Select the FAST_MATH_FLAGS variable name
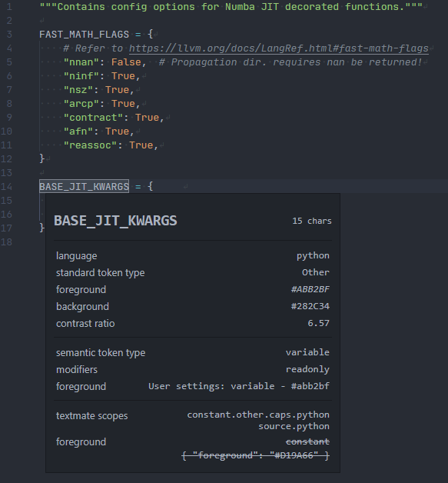This screenshot has width=448, height=483. pos(84,35)
